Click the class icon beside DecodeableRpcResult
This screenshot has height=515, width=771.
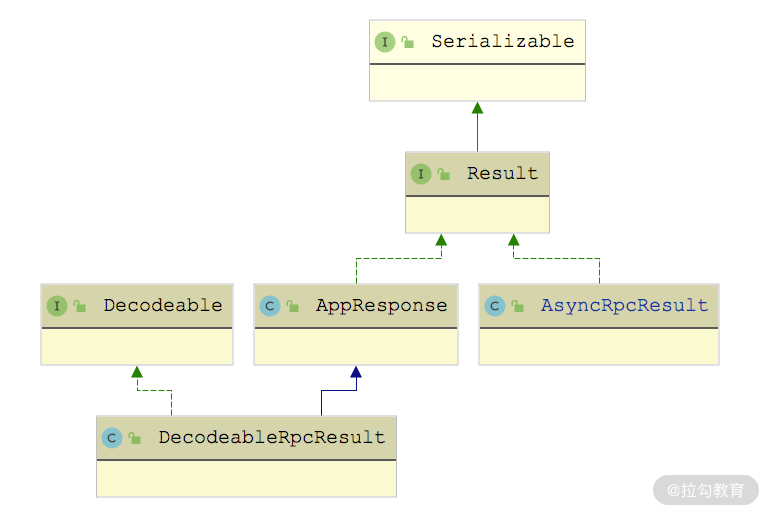click(112, 438)
